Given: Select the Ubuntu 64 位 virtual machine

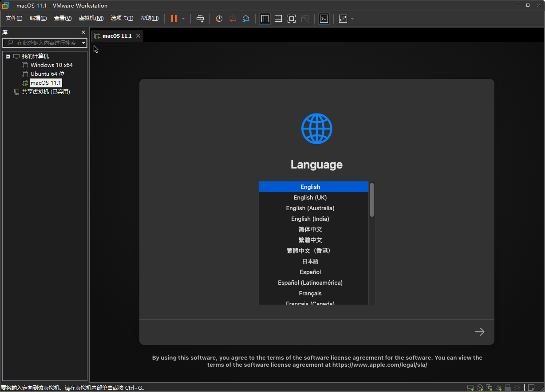Looking at the screenshot, I should click(x=47, y=74).
